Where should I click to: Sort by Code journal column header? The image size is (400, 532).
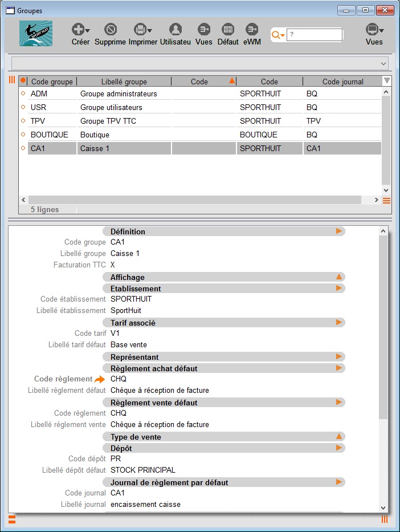342,82
